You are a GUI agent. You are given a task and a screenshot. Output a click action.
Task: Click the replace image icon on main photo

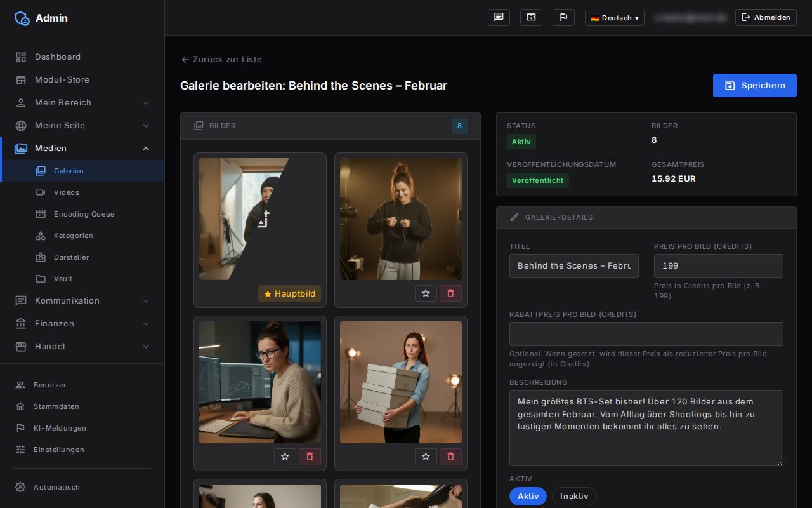pos(263,218)
